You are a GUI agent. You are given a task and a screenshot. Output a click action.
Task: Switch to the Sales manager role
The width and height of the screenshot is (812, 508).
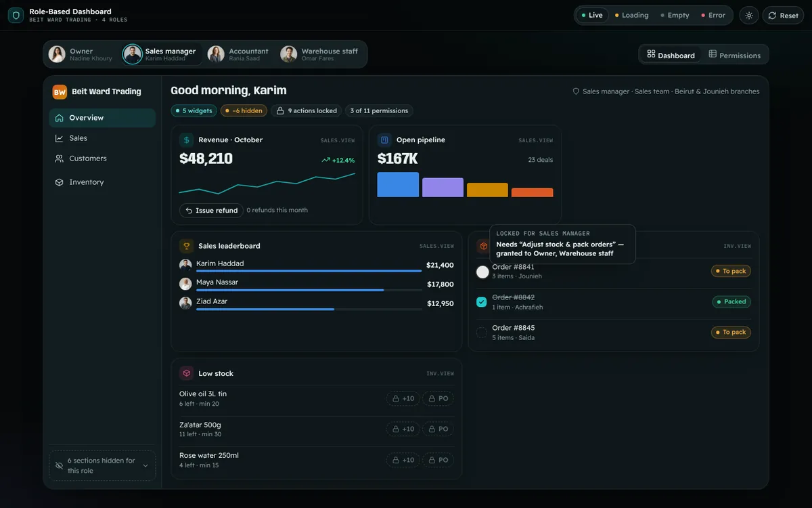pos(160,54)
